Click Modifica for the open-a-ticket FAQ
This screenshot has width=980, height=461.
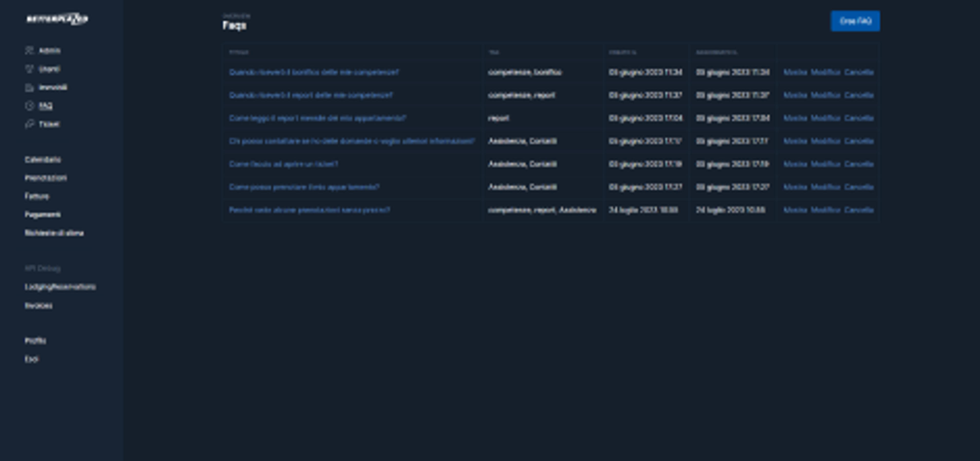tap(826, 164)
